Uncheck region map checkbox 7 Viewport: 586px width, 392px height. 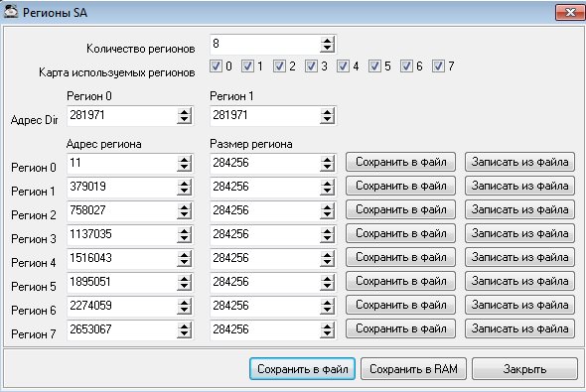pyautogui.click(x=438, y=66)
